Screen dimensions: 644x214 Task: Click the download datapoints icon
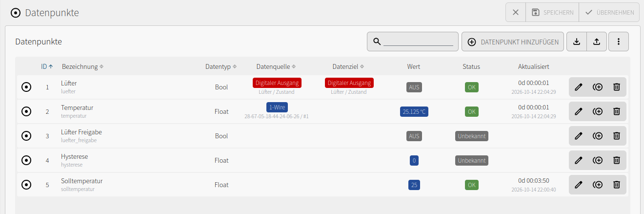click(x=576, y=42)
